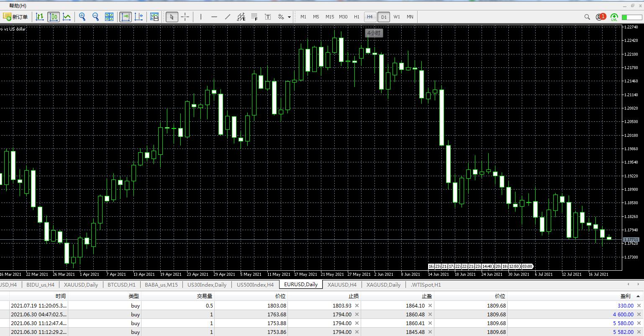644x336 pixels.
Task: Switch to the XAUUSD,H4 chart tab
Action: [x=342, y=285]
